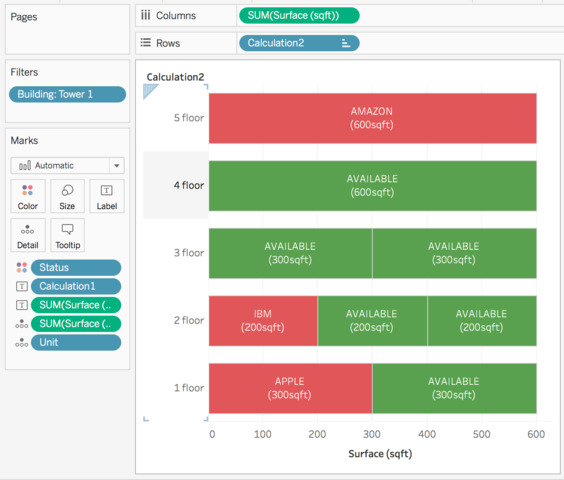The image size is (564, 480).
Task: Click the bar chart icon in mark type selector
Action: (x=25, y=166)
